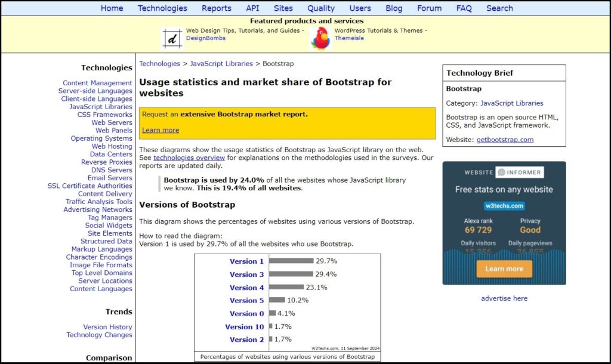Open Version History under Trends
Image resolution: width=611 pixels, height=364 pixels.
click(x=107, y=327)
